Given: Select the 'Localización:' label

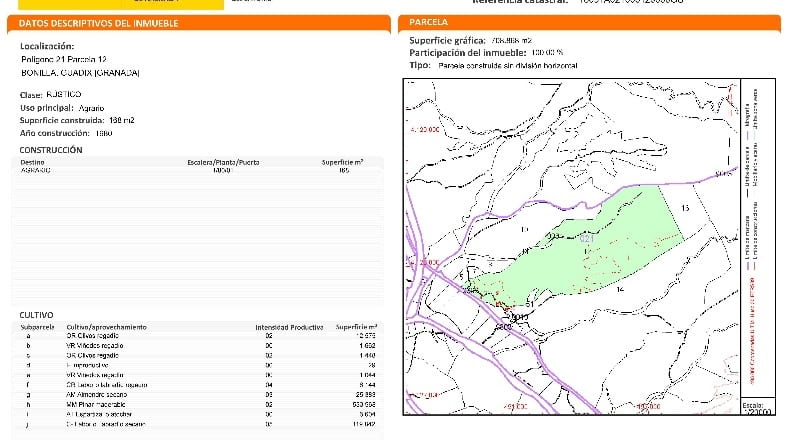Looking at the screenshot, I should coord(47,46).
